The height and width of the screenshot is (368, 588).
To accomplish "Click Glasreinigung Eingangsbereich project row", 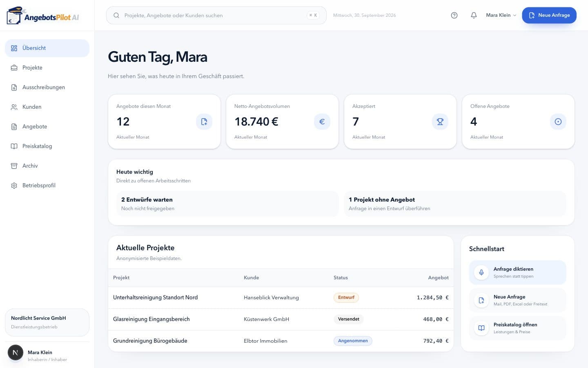I will click(281, 319).
